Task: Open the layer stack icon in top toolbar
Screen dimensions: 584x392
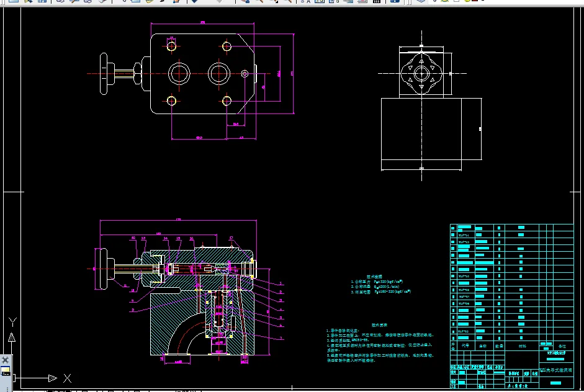Action: coord(421,1)
